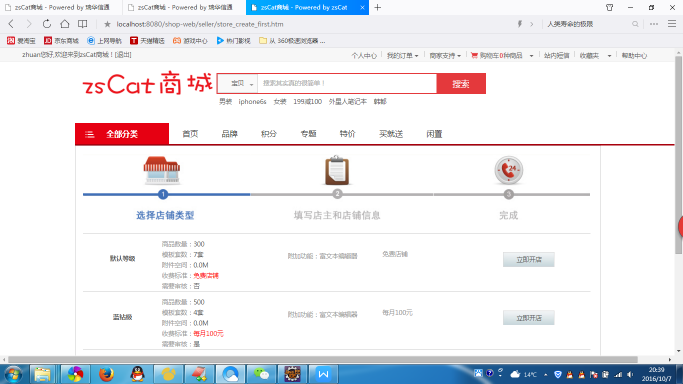The image size is (683, 384).
Task: Open the 360 bookmarks folder
Action: point(292,40)
